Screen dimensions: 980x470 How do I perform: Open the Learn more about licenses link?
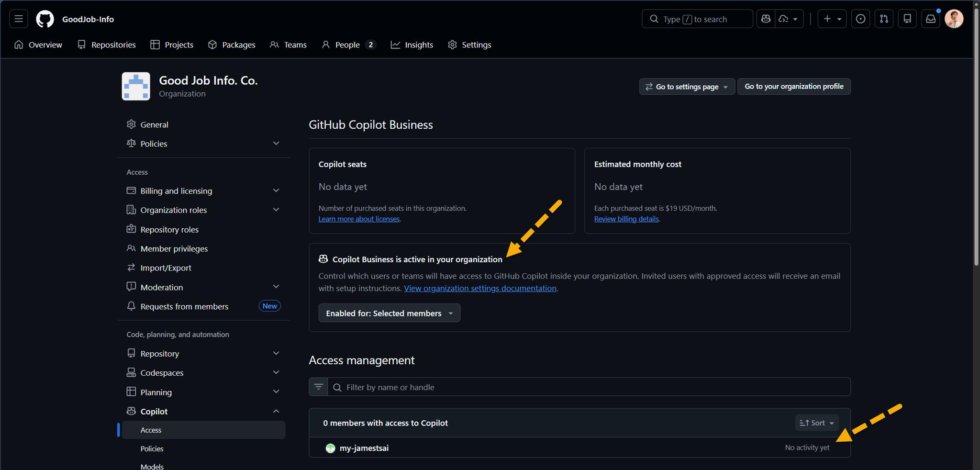click(x=359, y=219)
